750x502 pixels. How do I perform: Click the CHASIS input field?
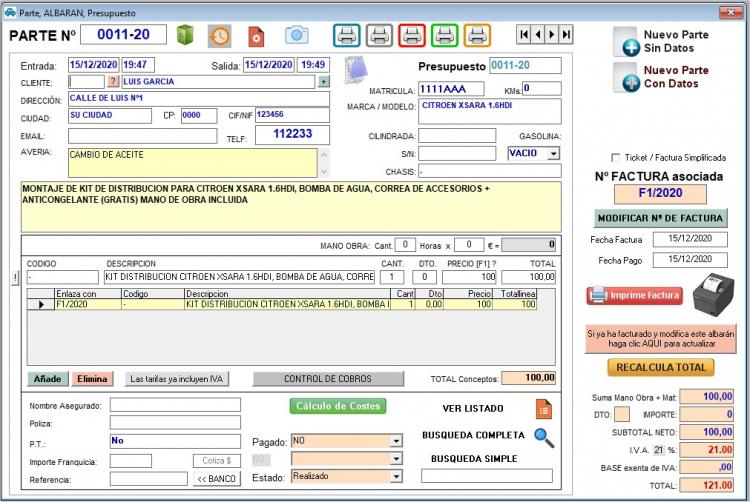coord(490,172)
